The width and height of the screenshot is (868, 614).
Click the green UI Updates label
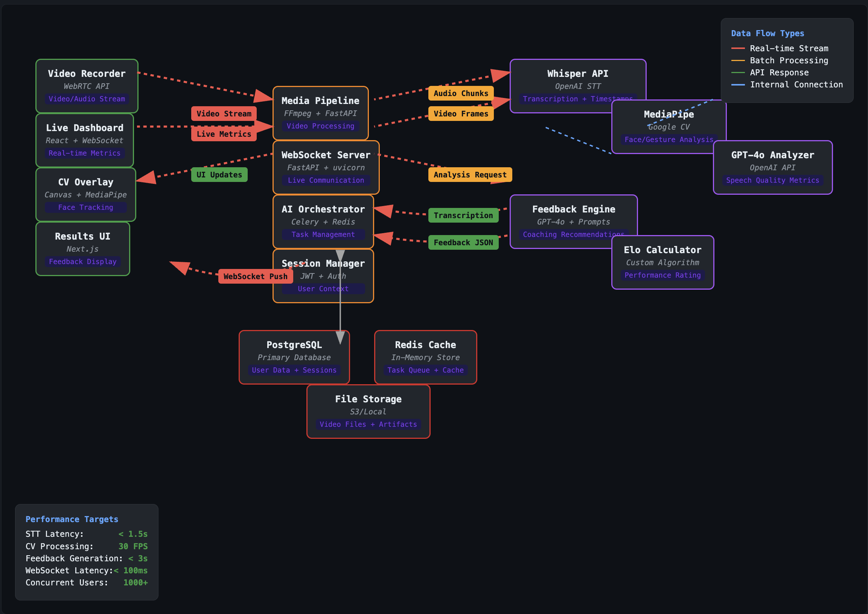[x=219, y=175]
